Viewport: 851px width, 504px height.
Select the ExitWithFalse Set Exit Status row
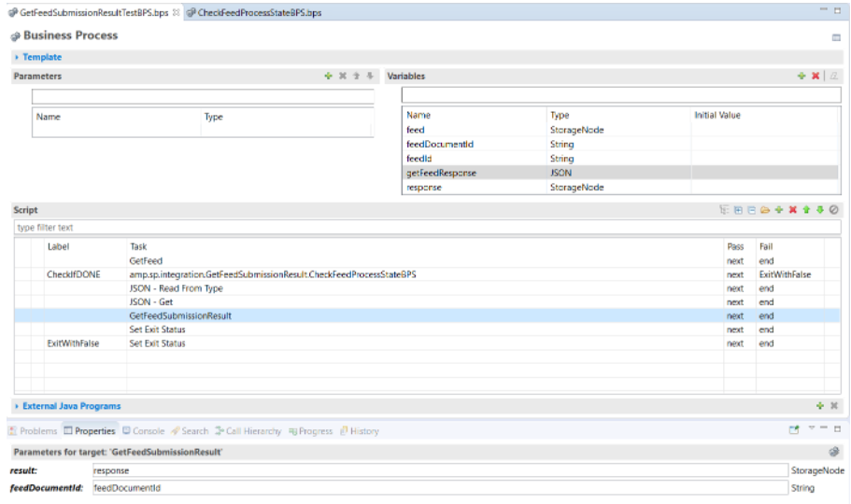point(427,343)
